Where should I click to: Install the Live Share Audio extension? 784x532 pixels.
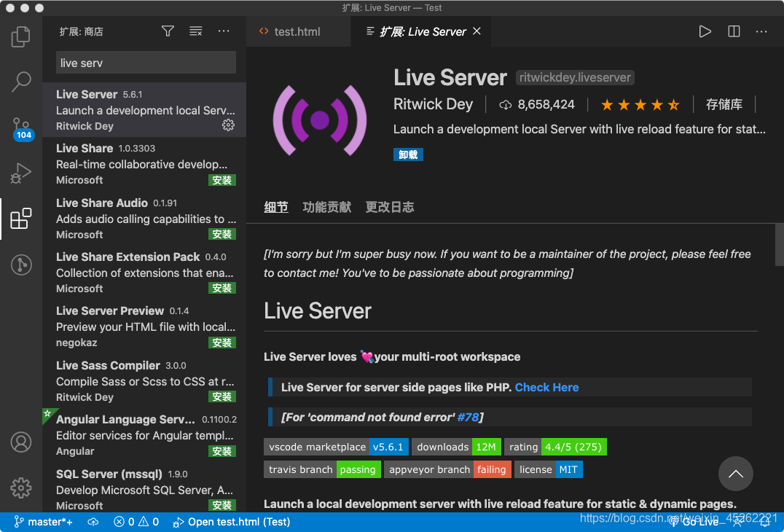[x=222, y=234]
